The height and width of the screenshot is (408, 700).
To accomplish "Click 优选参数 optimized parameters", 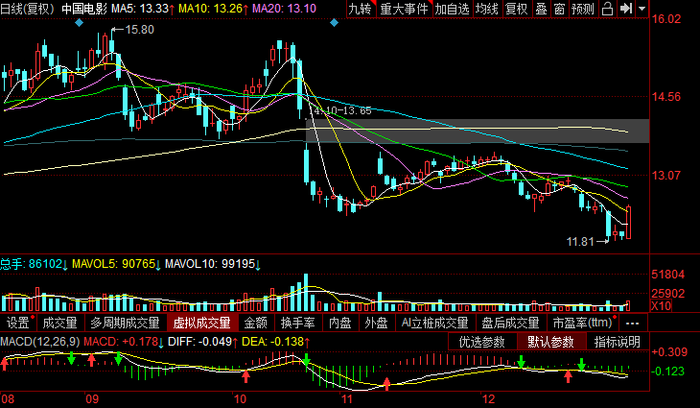I will [482, 342].
